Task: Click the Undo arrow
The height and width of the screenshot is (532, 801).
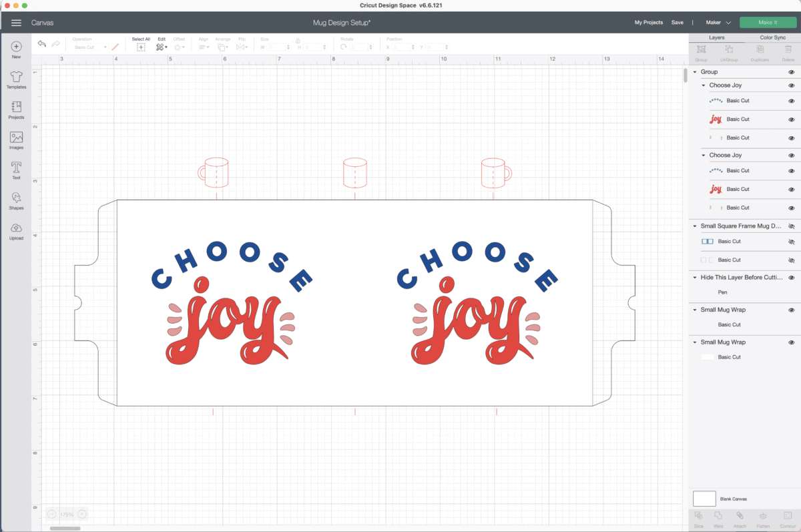Action: 42,44
